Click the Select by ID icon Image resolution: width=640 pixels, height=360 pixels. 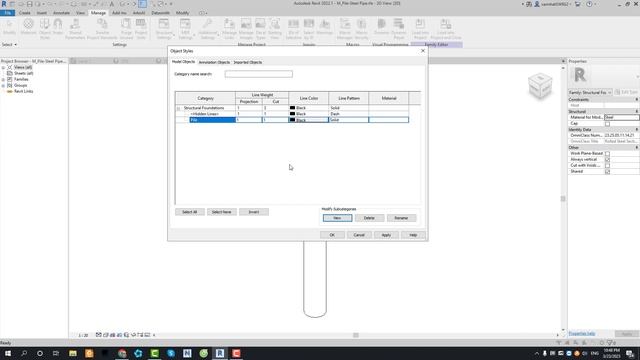(309, 28)
